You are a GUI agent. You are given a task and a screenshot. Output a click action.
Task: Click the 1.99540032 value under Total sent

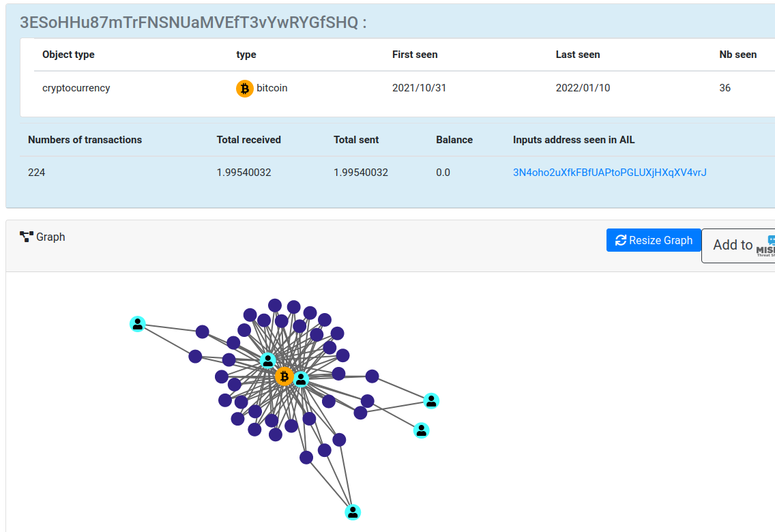coord(361,173)
